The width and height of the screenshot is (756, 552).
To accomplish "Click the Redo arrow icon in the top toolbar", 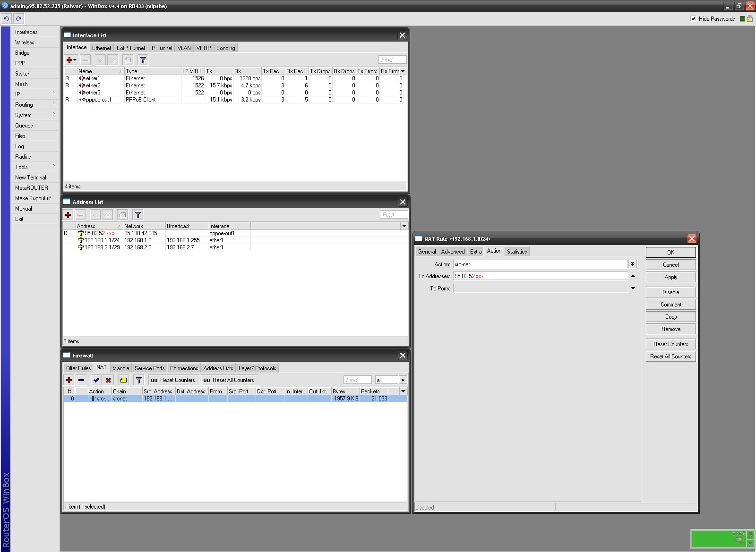I will [x=18, y=19].
